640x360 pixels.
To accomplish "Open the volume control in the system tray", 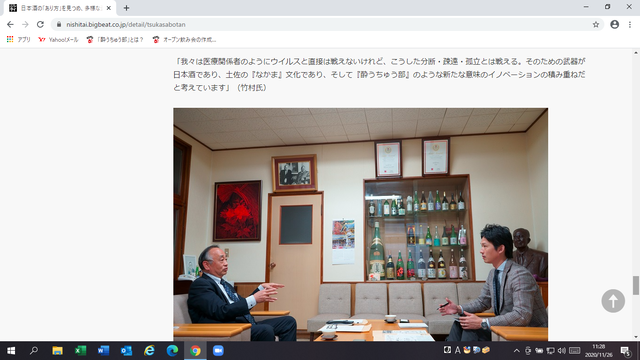I will pyautogui.click(x=562, y=351).
